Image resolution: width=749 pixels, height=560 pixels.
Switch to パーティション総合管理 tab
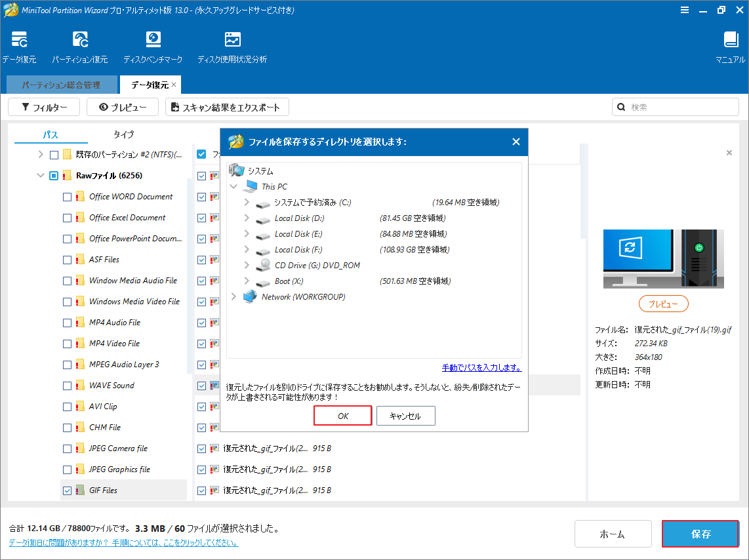[x=60, y=85]
